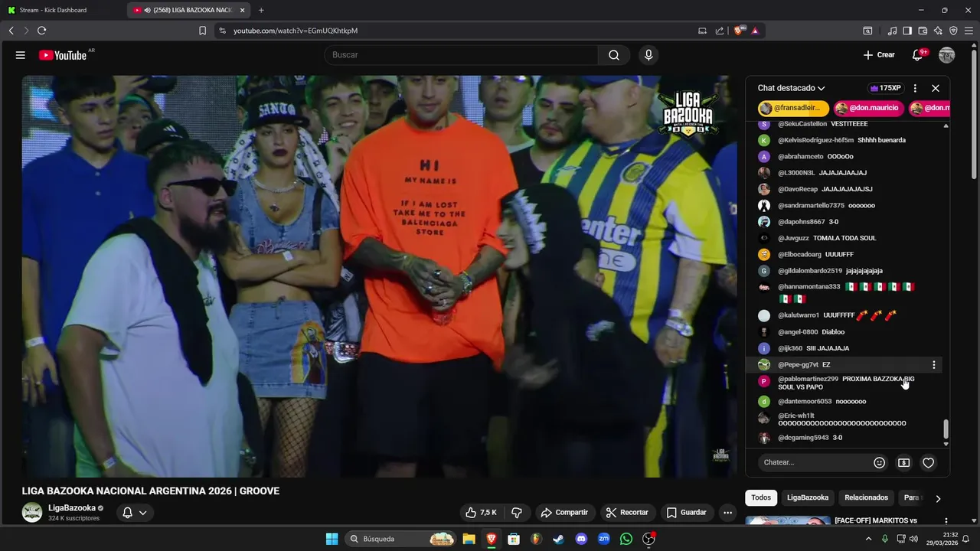Click the share page icon in address bar
This screenshot has height=551, width=980.
720,31
